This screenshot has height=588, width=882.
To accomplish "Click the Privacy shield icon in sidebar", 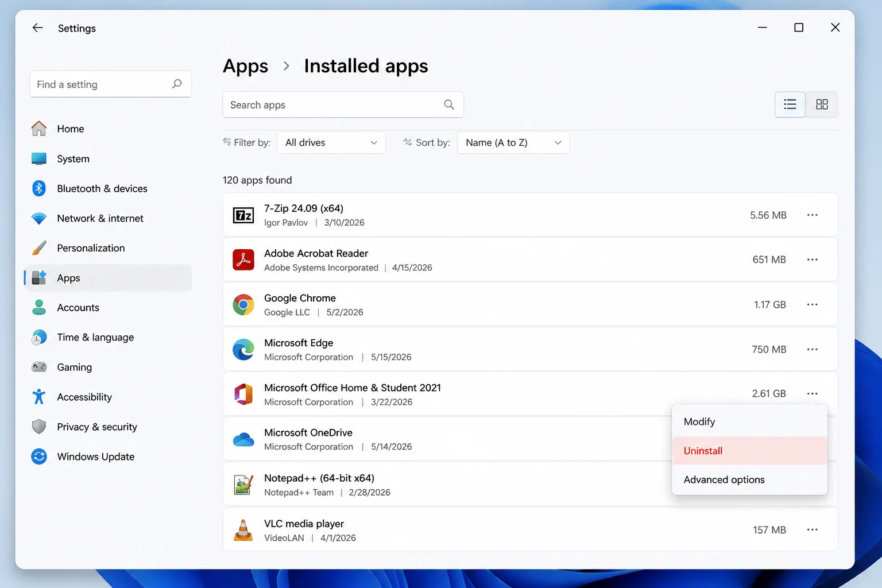I will click(x=39, y=427).
